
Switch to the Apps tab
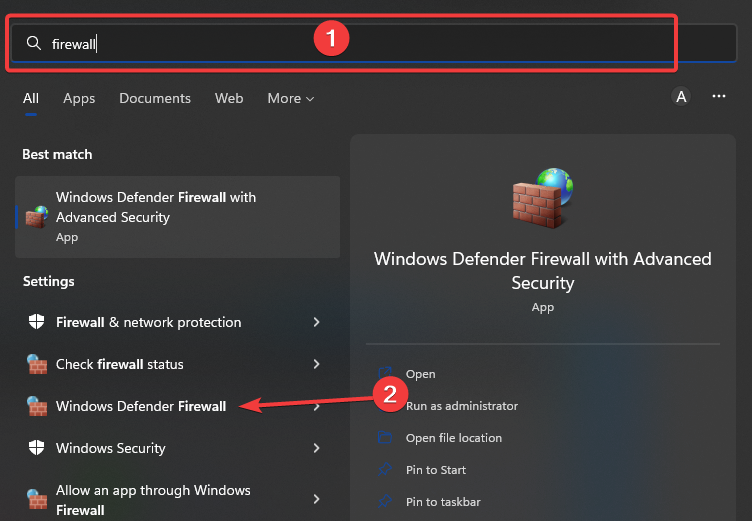(79, 98)
